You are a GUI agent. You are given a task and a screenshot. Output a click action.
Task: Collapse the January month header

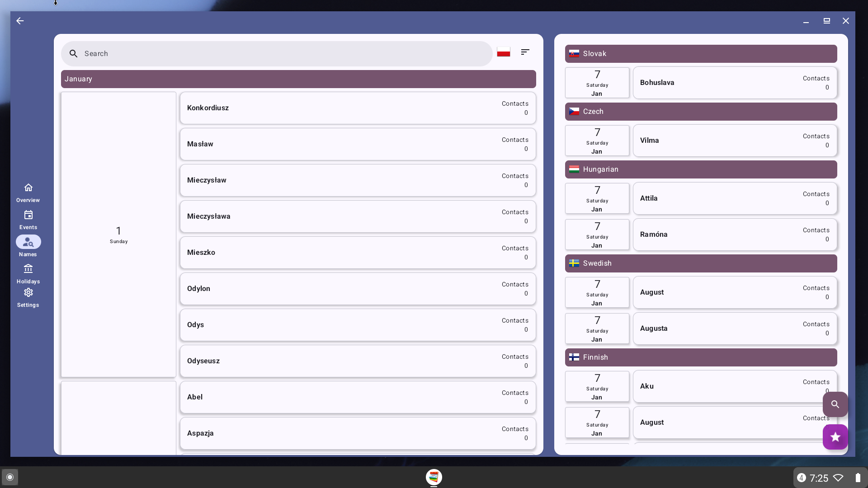[x=298, y=79]
